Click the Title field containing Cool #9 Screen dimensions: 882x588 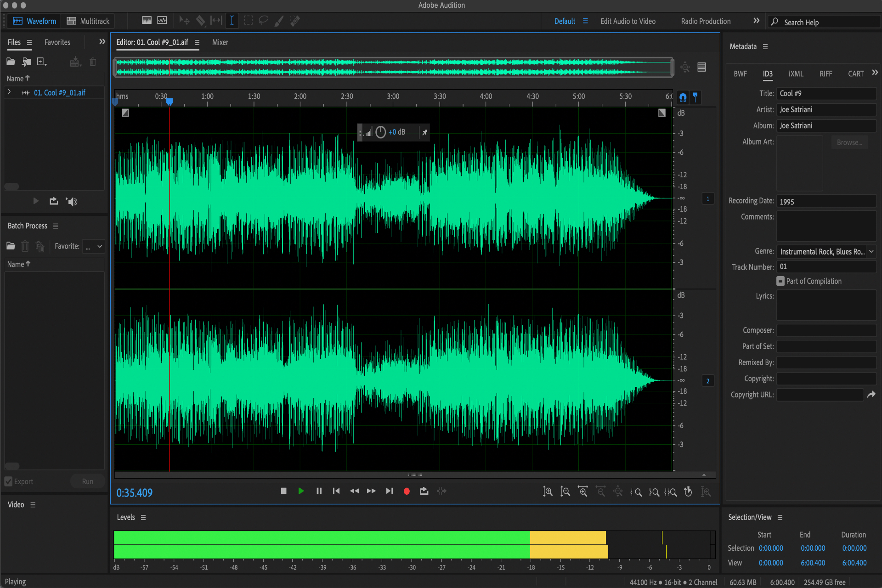pos(826,93)
